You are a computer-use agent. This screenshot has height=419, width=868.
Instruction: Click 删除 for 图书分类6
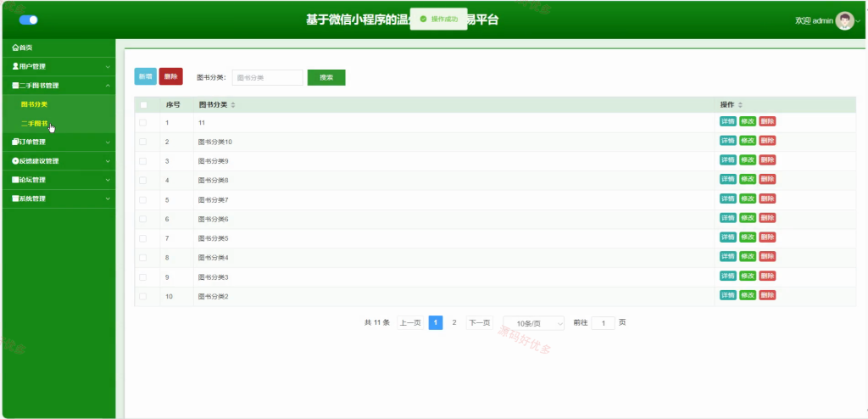tap(767, 218)
